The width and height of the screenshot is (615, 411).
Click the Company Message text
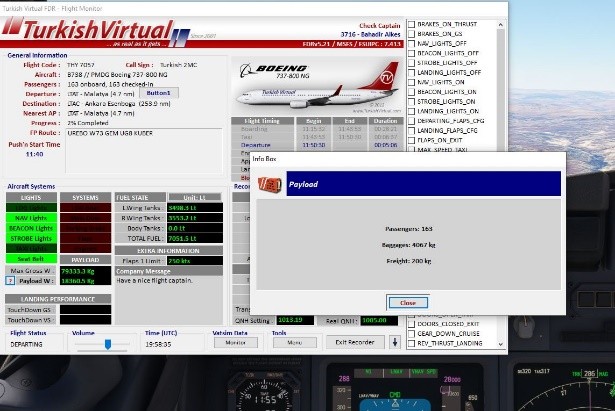pos(154,281)
